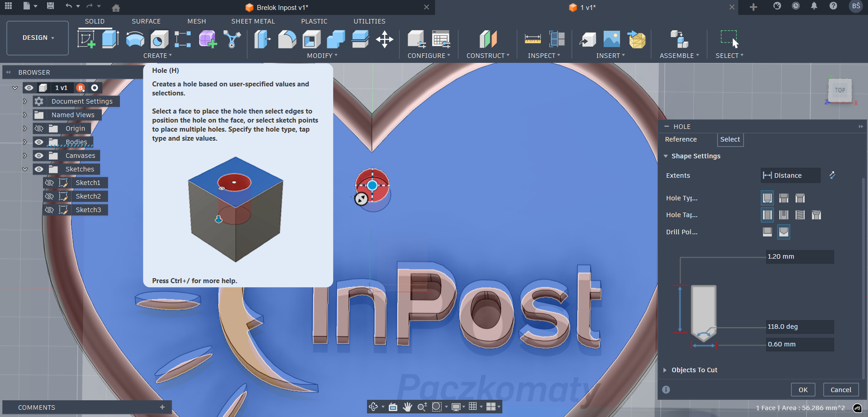Select the Move/Copy tool icon
Screen dimensions: 868x417
[x=384, y=39]
